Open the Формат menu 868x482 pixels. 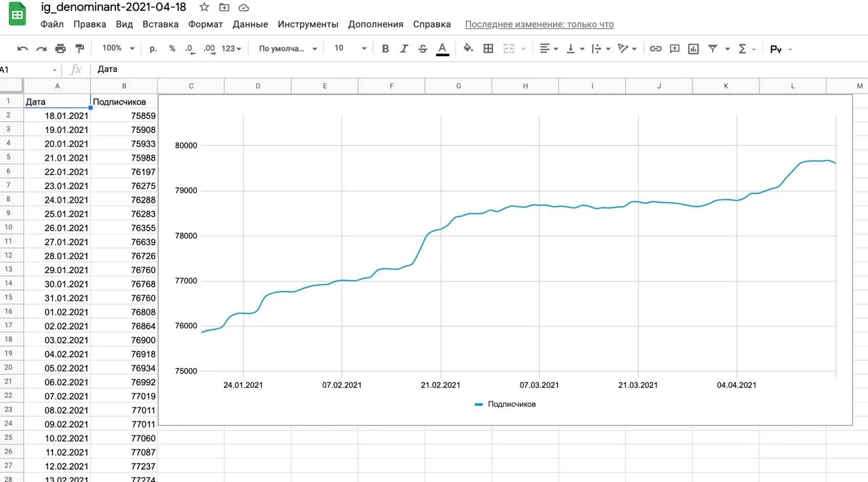click(x=205, y=24)
